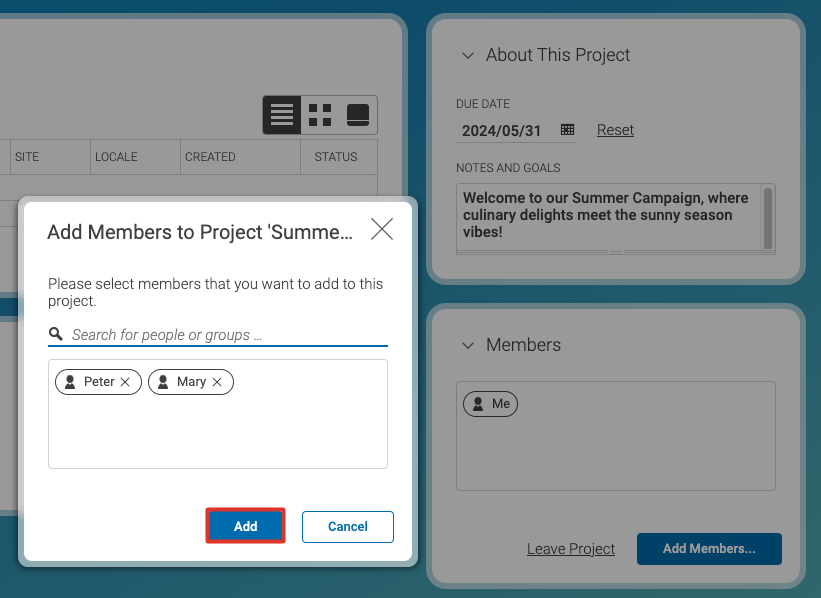Click the Add button

pyautogui.click(x=246, y=526)
